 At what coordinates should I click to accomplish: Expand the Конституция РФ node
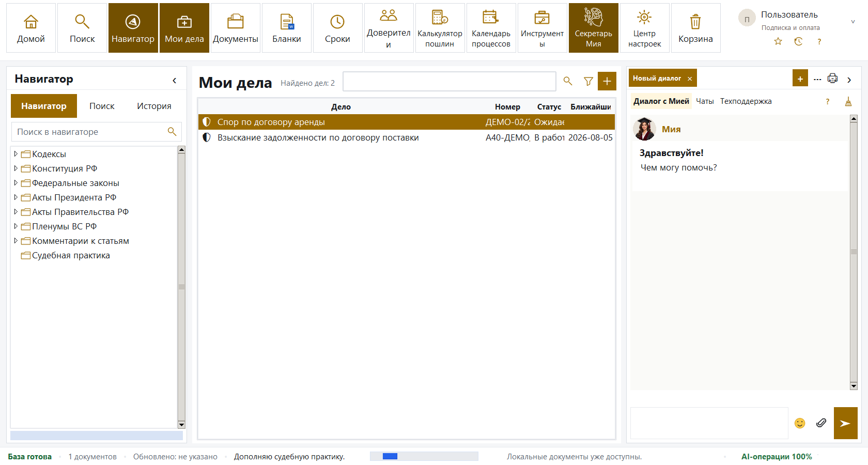click(16, 168)
